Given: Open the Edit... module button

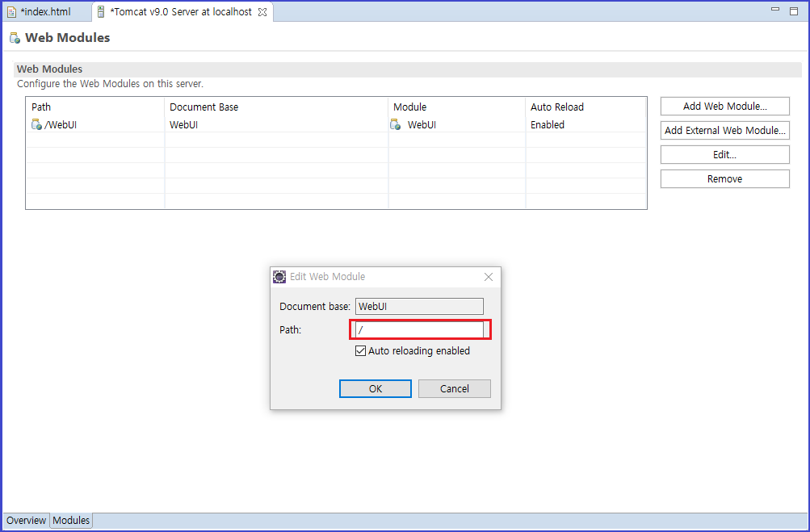Looking at the screenshot, I should click(x=724, y=155).
